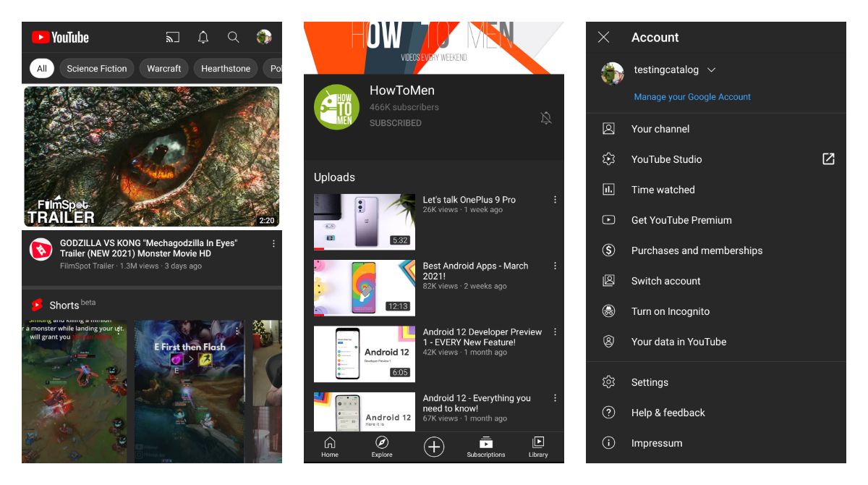Select Turn on Incognito
868x485 pixels.
click(716, 311)
